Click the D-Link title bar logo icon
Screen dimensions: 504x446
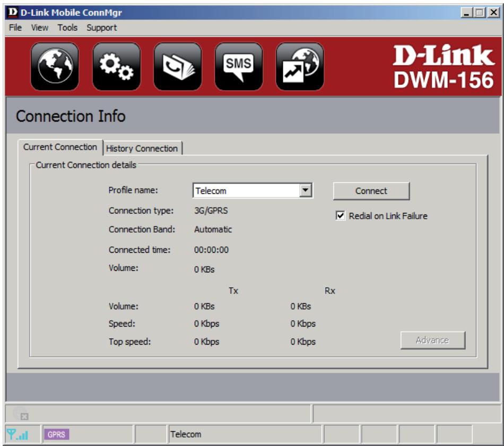(x=13, y=12)
